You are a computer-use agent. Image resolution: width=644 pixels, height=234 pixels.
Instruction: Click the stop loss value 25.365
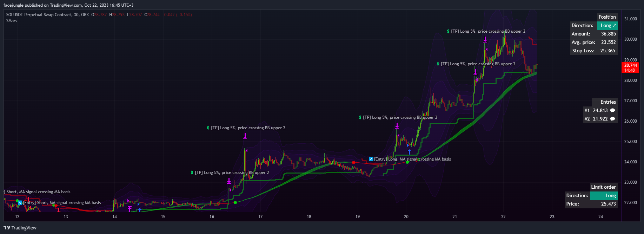(608, 51)
